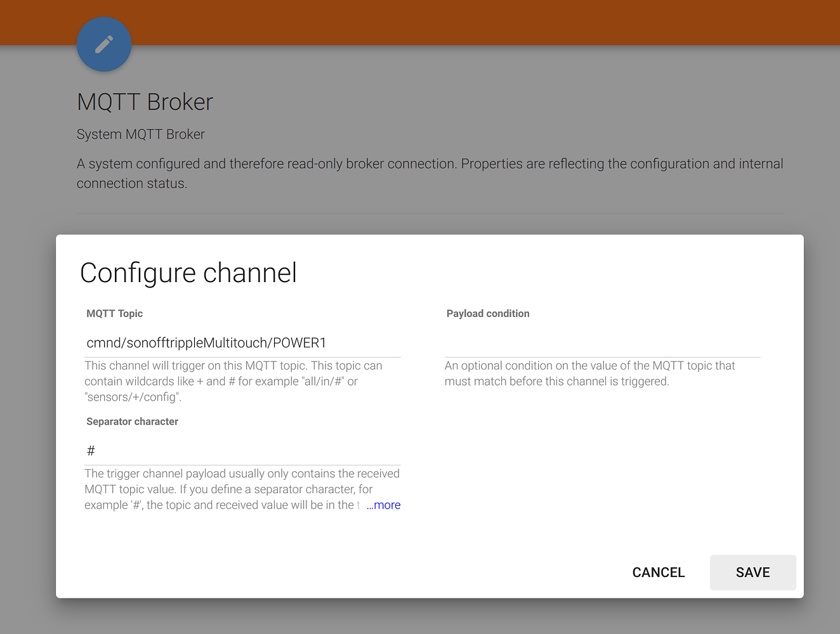Click the broker description paragraph text
This screenshot has height=634, width=840.
(x=429, y=173)
